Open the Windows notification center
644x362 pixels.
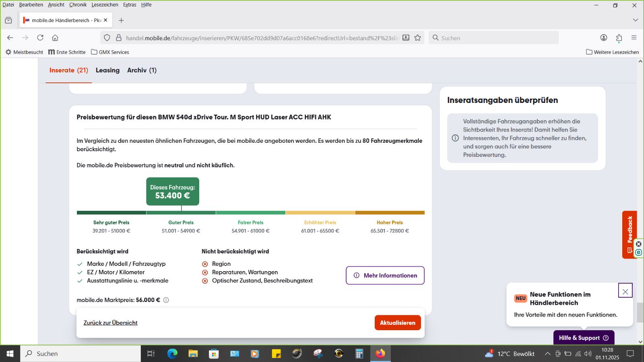[x=630, y=354]
